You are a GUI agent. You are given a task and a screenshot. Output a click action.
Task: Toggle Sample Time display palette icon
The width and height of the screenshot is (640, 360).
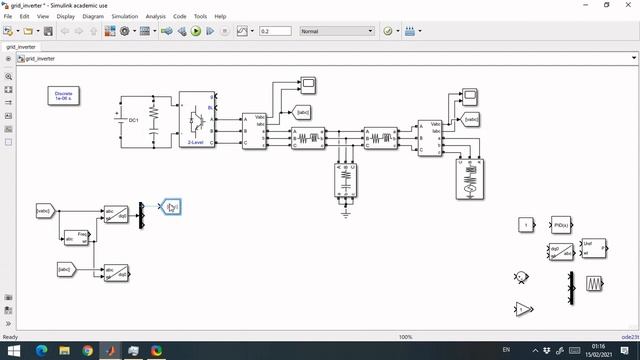tap(8, 102)
